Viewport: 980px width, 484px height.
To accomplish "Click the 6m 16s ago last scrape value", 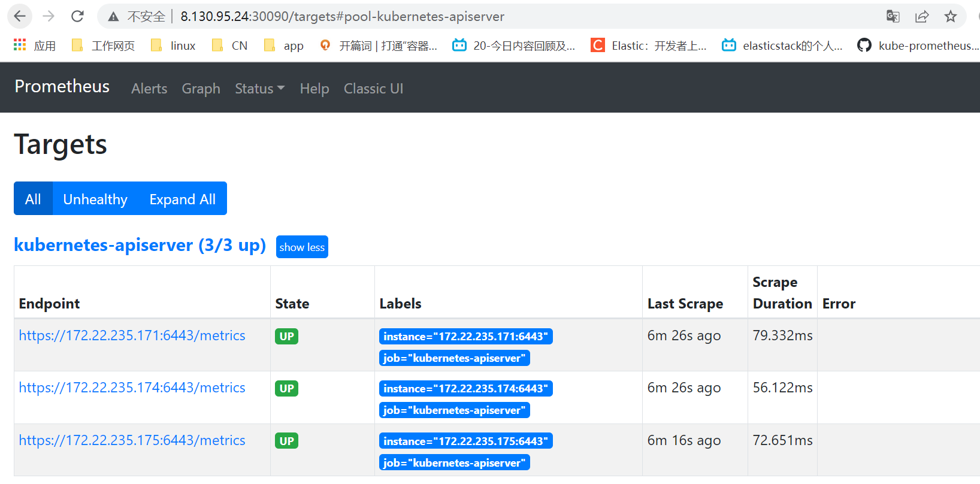I will click(x=684, y=441).
